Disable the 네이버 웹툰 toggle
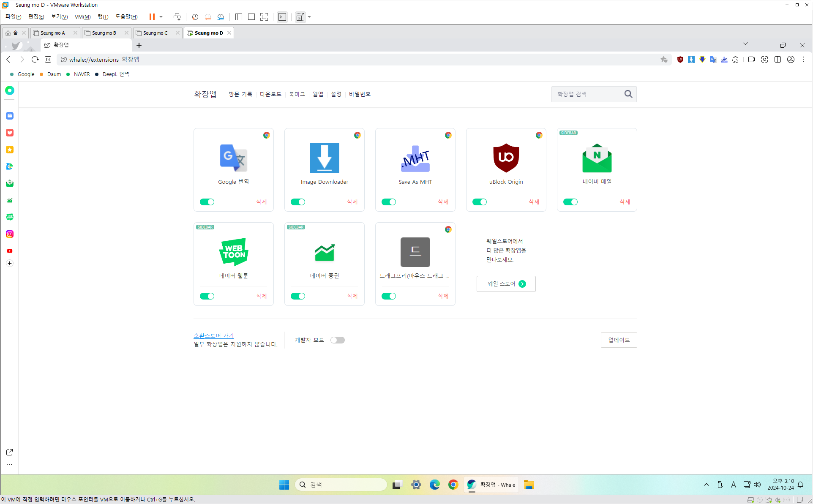 pos(207,296)
